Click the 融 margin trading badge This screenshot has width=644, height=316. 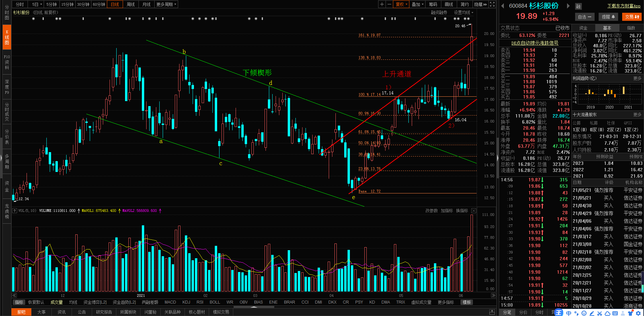pyautogui.click(x=578, y=6)
